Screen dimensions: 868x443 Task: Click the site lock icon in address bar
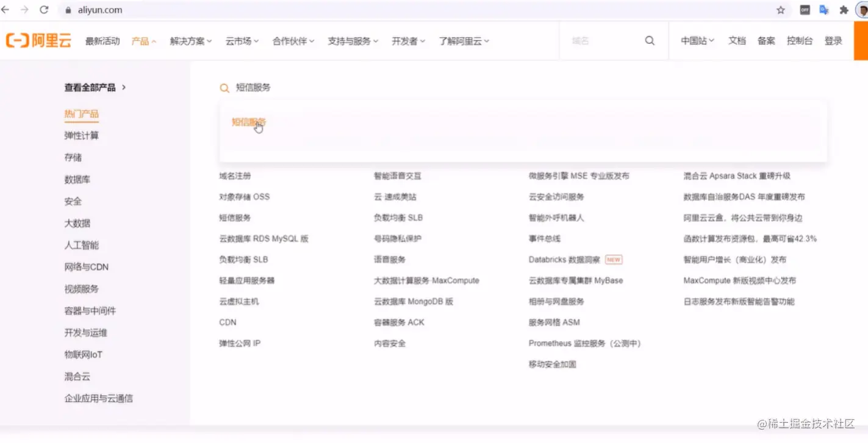tap(68, 10)
